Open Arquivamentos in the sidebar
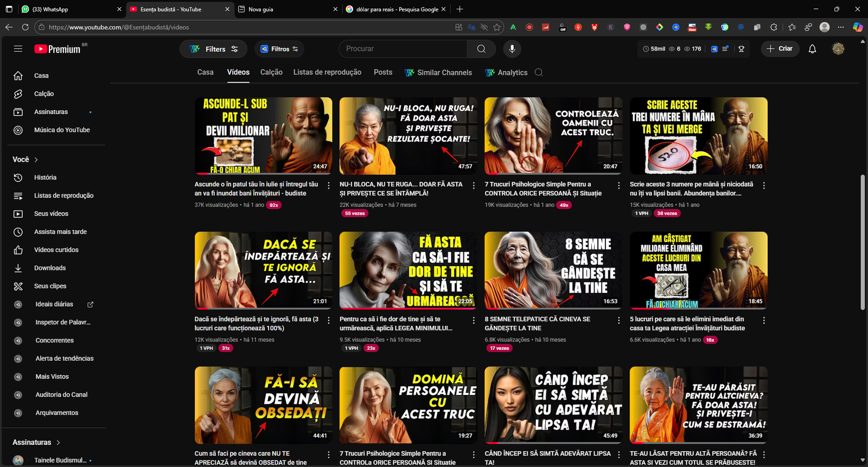868x467 pixels. tap(57, 413)
